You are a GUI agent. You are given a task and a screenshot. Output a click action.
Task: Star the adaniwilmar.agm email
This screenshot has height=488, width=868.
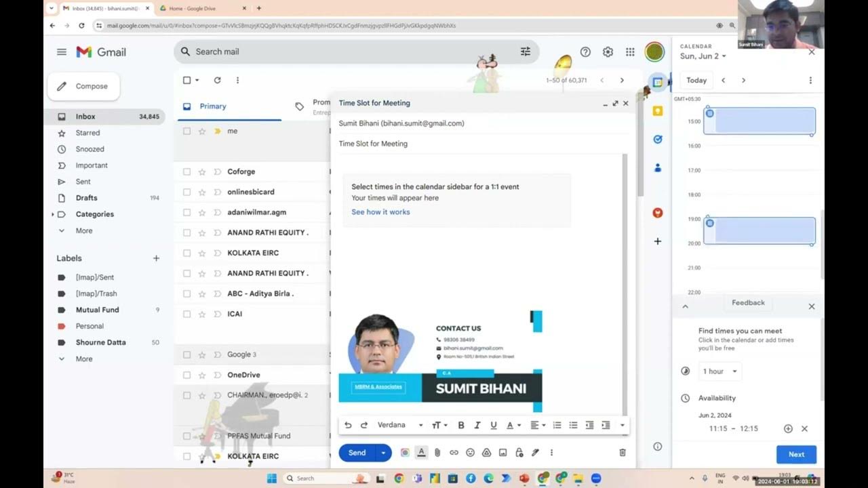[x=202, y=212]
